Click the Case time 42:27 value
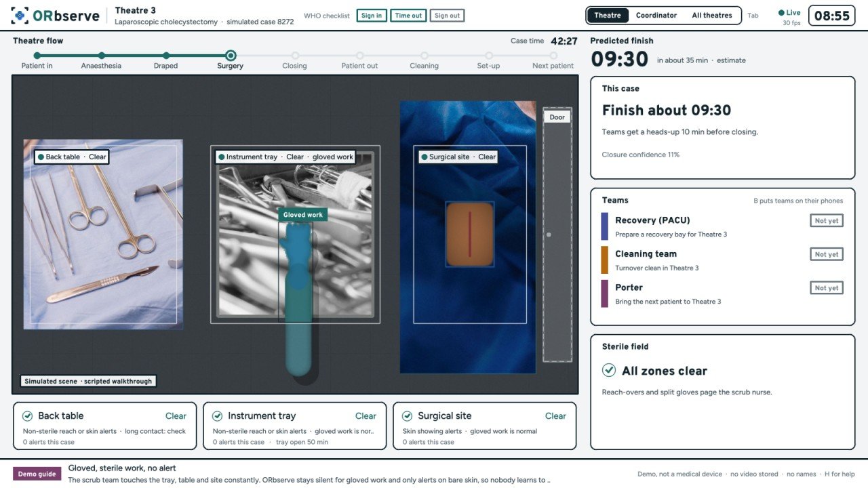The width and height of the screenshot is (868, 488). tap(564, 41)
